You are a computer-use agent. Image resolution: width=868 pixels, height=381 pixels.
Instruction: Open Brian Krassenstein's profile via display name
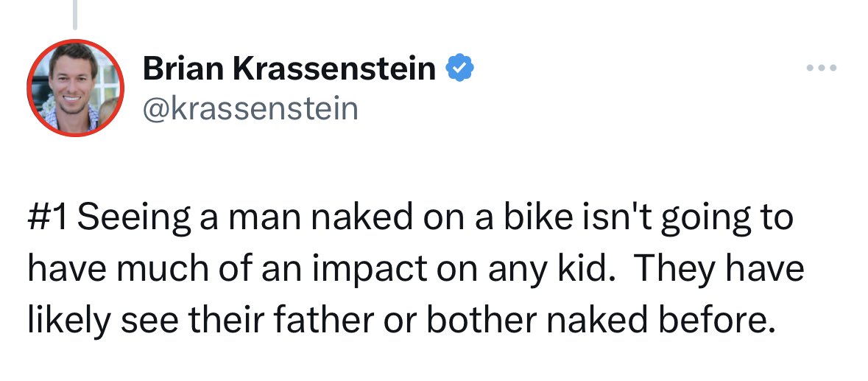click(289, 69)
